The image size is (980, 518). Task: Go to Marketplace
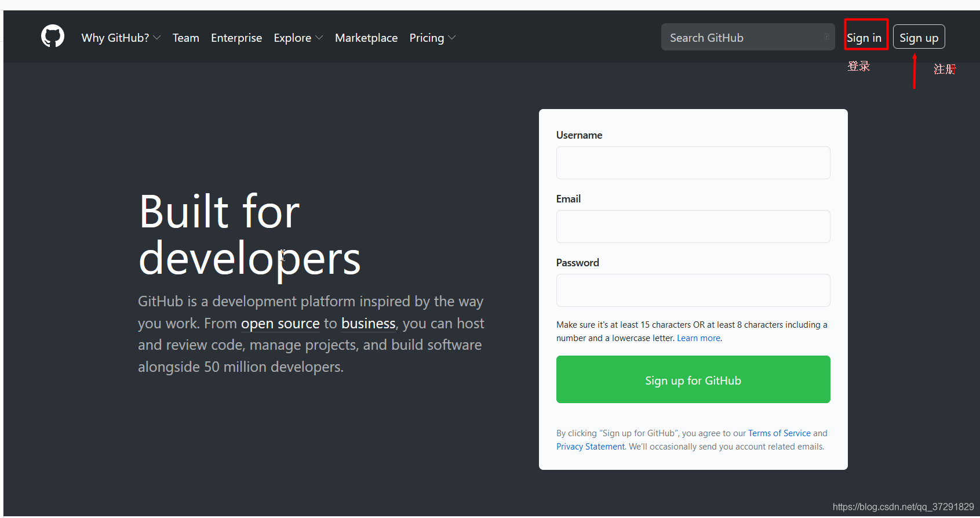(366, 38)
